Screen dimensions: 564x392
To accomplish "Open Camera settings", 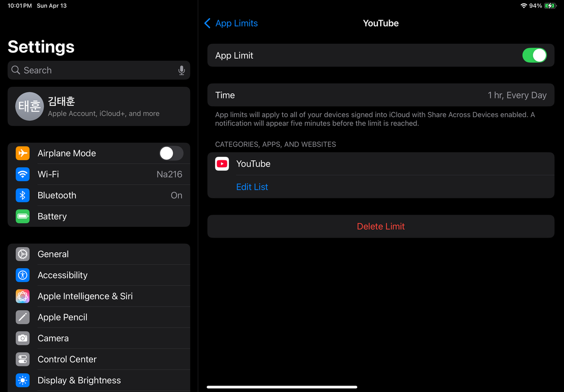I will (99, 339).
